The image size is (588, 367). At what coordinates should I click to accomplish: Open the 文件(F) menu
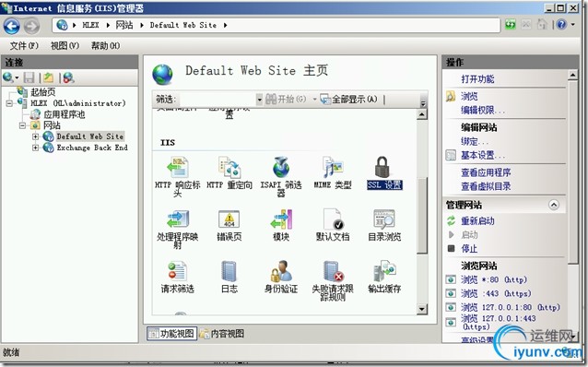pos(24,45)
